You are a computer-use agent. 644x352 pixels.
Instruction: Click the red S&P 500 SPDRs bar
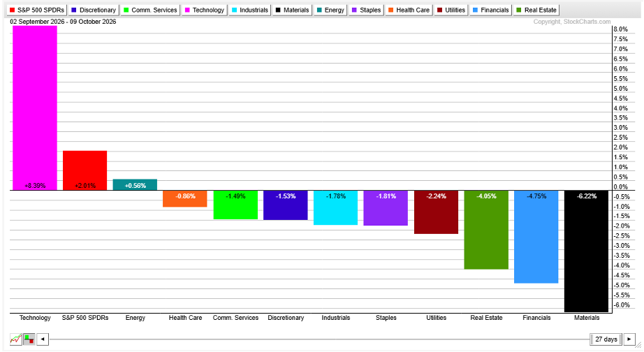point(85,170)
